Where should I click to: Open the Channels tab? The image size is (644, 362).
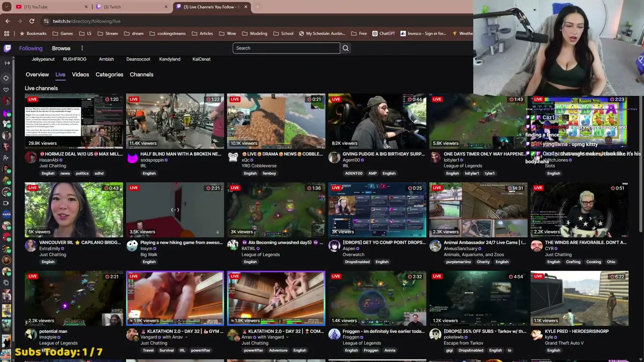point(141,74)
